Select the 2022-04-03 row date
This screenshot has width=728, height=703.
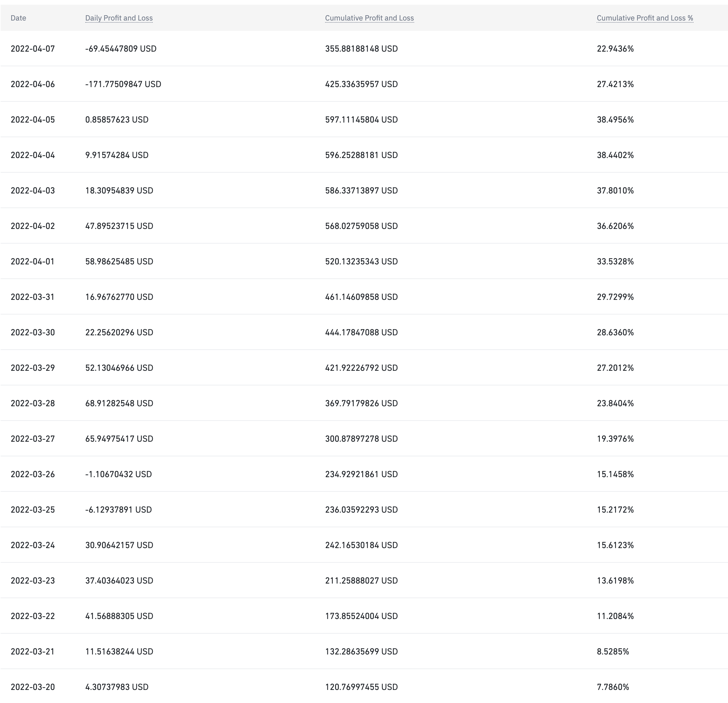point(33,190)
